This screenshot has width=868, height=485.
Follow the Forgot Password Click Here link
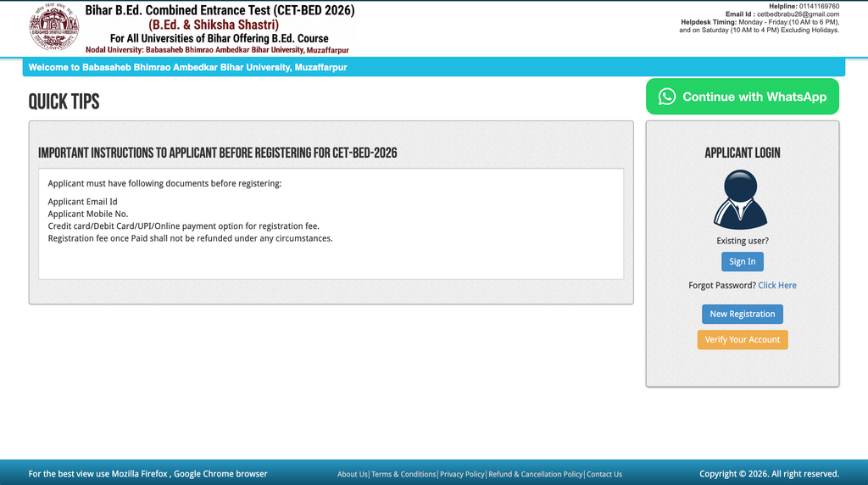(x=777, y=286)
